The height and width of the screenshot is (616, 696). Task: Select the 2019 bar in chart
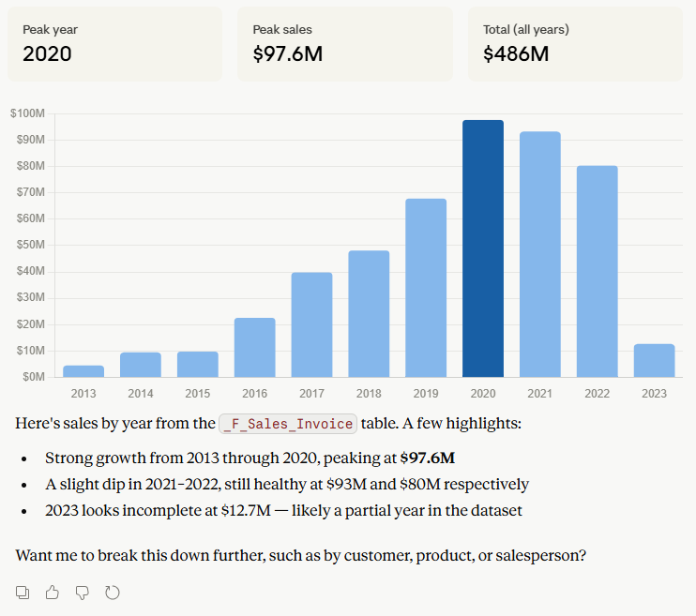coord(426,288)
